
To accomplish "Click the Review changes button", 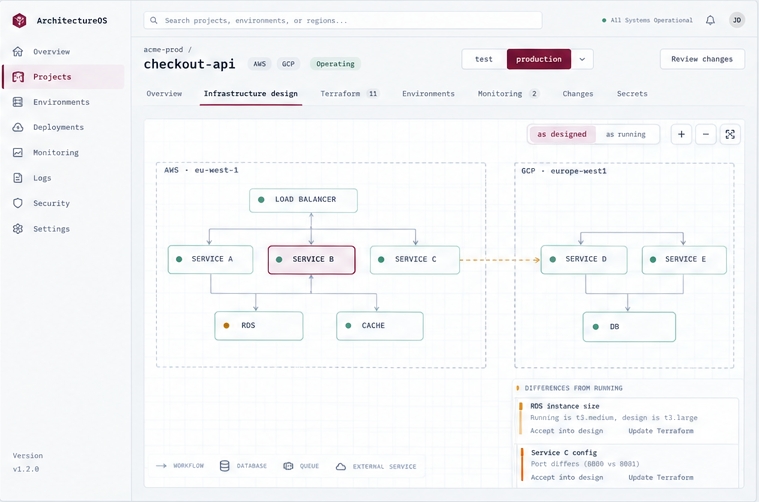I will click(702, 59).
